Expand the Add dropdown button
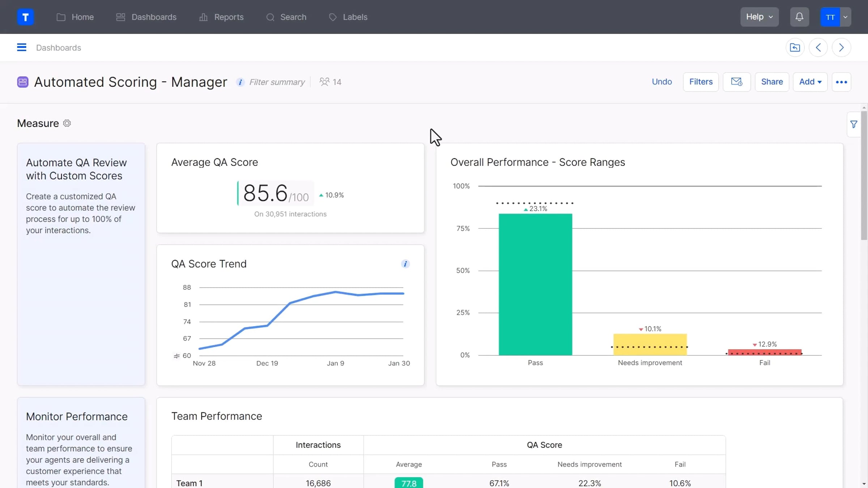The image size is (868, 488). click(810, 82)
